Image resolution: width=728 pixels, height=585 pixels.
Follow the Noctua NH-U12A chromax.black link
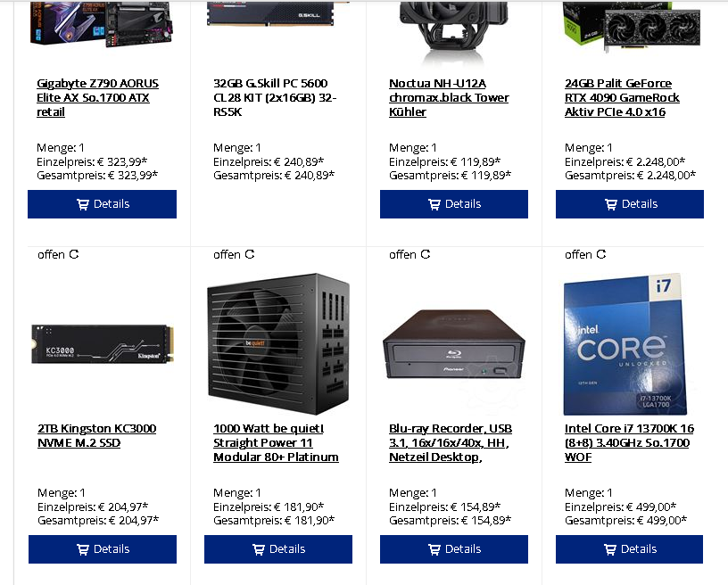tap(449, 97)
